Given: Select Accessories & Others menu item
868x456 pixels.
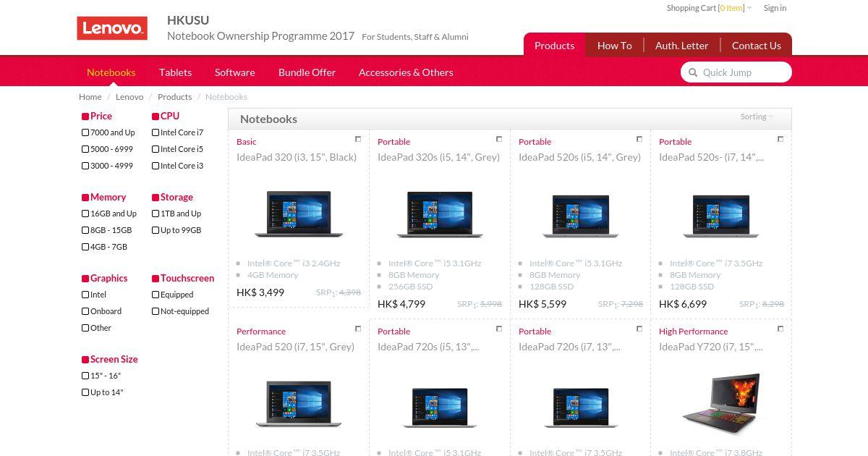Looking at the screenshot, I should click(x=406, y=72).
